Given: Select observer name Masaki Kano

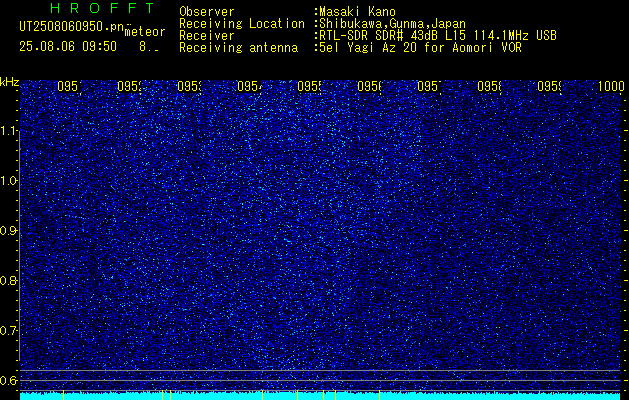Looking at the screenshot, I should (x=357, y=12).
